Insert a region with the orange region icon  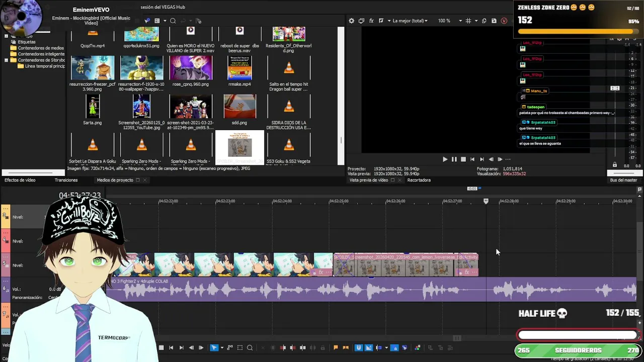tap(346, 347)
